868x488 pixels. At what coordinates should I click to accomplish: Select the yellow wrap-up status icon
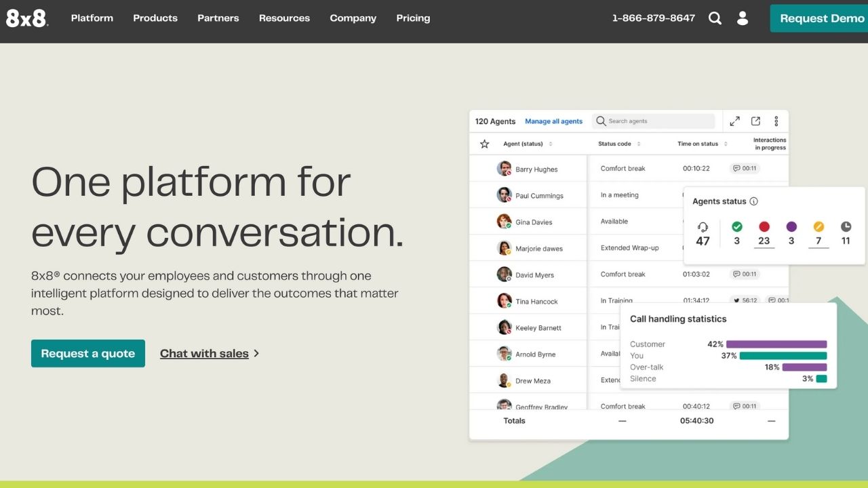point(818,227)
